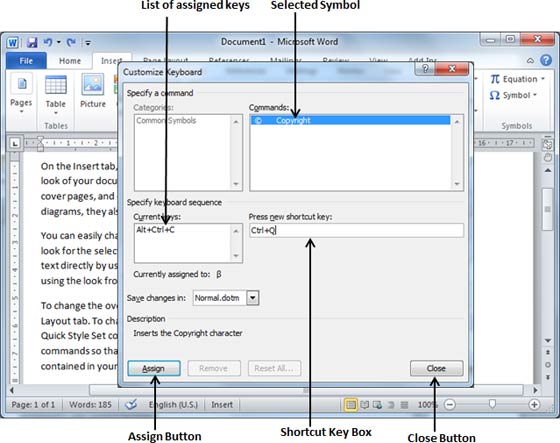Select the Copyright command in Commands list
This screenshot has height=443, width=560.
350,120
